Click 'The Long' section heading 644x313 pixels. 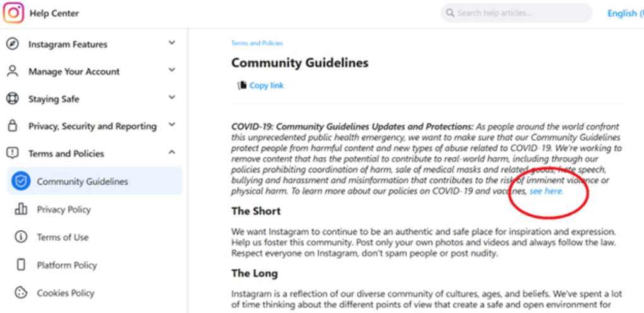pyautogui.click(x=254, y=273)
